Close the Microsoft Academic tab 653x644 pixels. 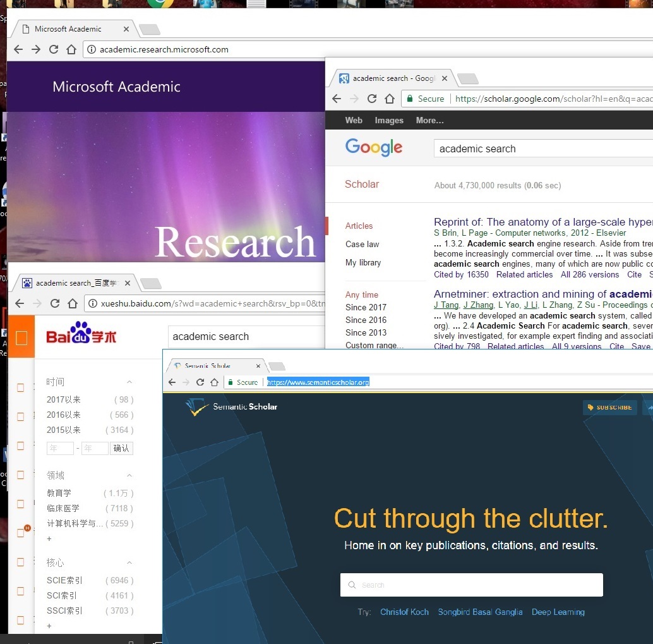click(x=126, y=29)
